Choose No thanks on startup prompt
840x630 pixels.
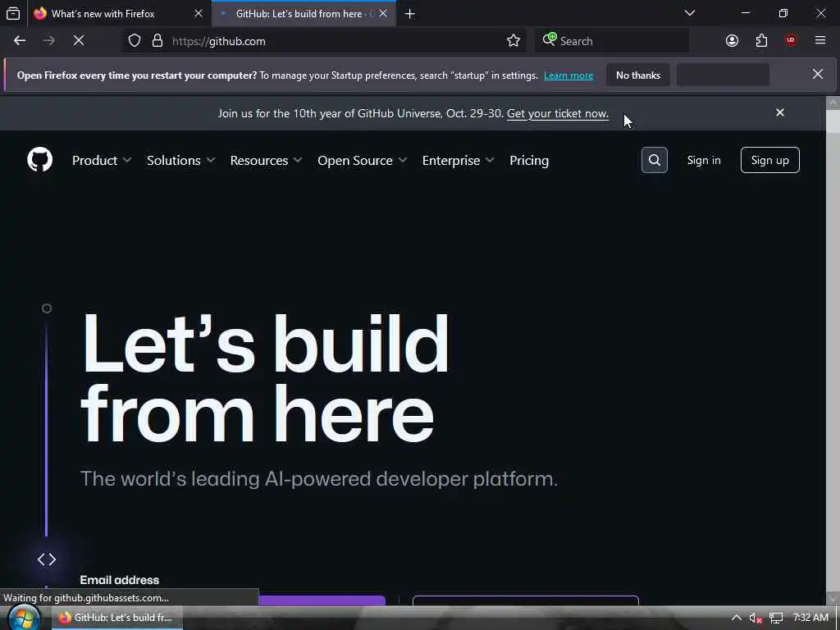tap(638, 75)
